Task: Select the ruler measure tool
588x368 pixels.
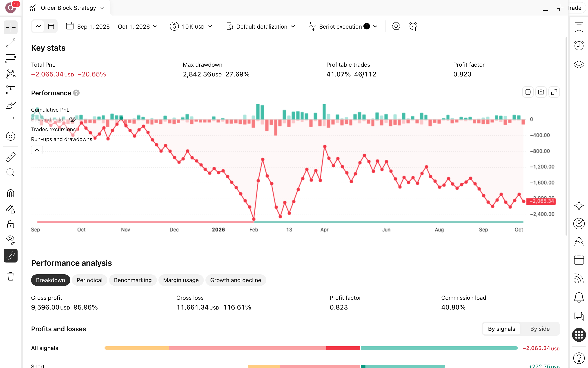Action: (x=11, y=157)
